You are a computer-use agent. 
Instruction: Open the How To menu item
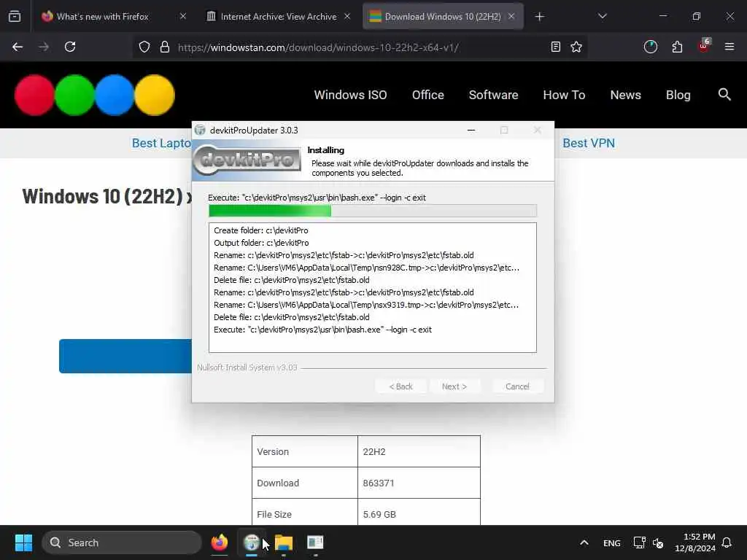564,95
